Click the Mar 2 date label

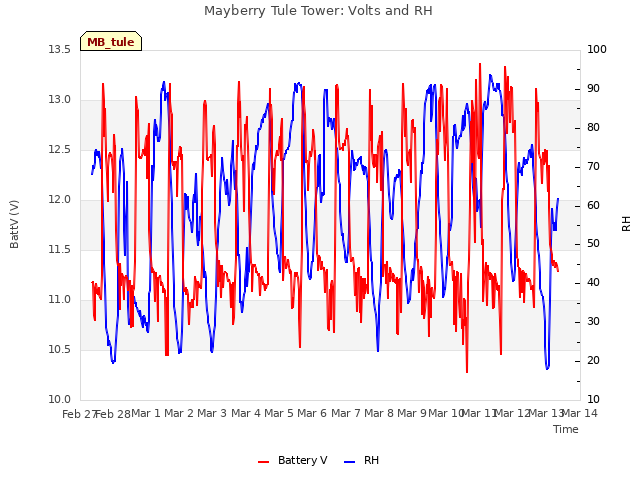pos(179,413)
